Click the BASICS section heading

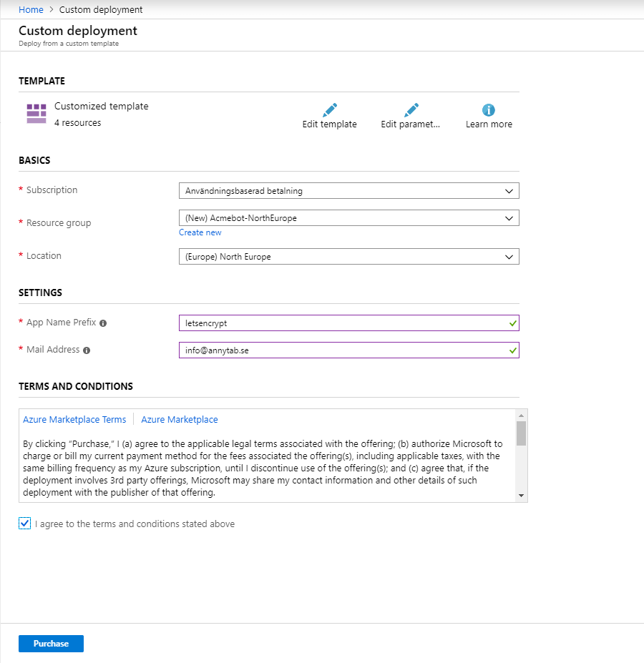click(x=34, y=160)
